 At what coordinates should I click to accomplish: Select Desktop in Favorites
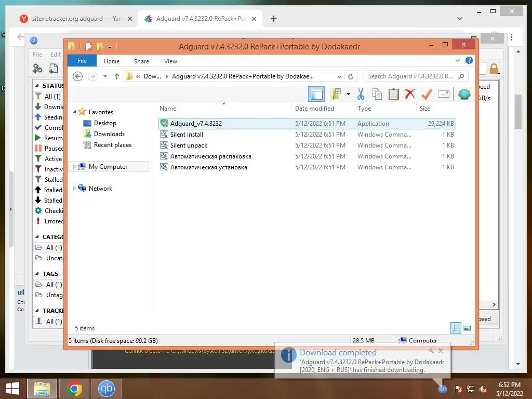pyautogui.click(x=105, y=123)
